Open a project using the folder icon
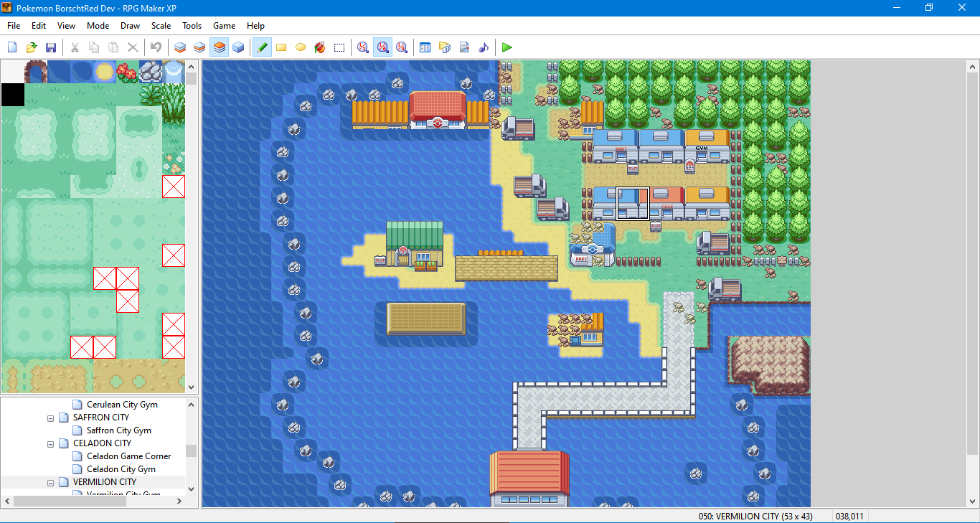 click(x=32, y=47)
